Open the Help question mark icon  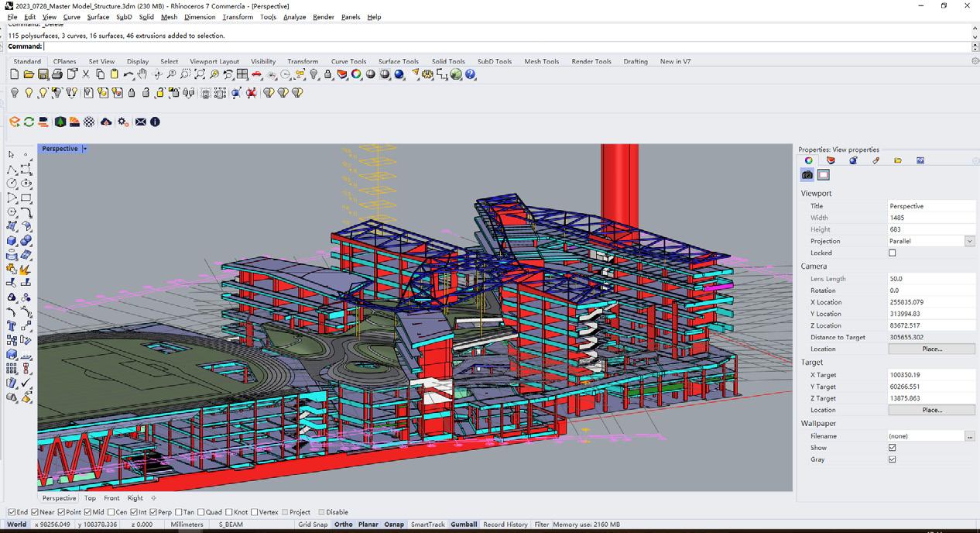[x=470, y=74]
